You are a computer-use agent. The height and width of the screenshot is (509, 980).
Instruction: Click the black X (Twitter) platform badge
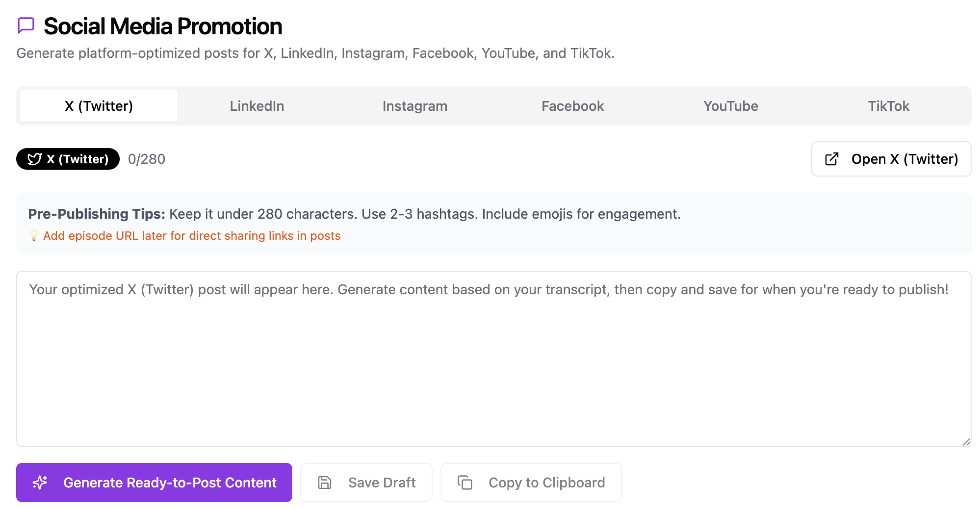click(x=68, y=159)
